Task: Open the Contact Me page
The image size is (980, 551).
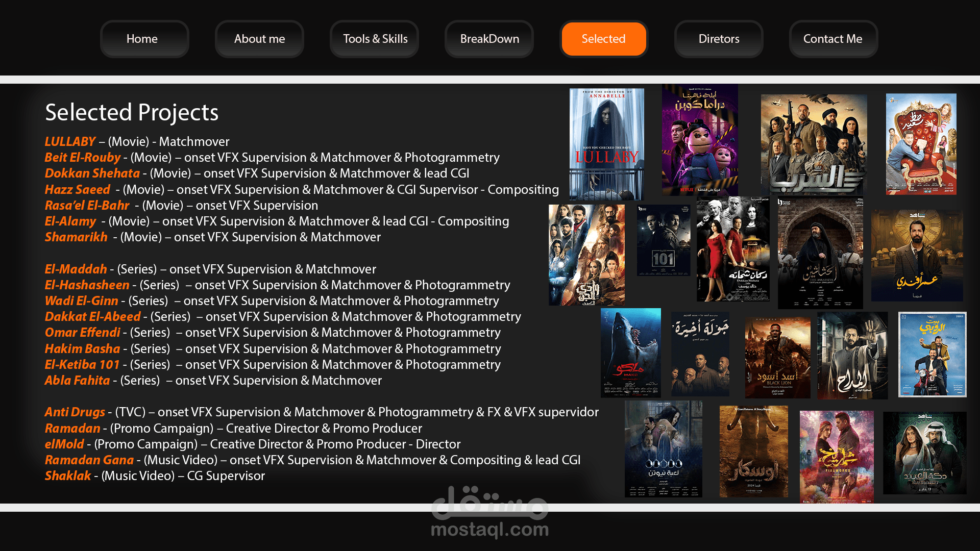Action: click(x=833, y=39)
